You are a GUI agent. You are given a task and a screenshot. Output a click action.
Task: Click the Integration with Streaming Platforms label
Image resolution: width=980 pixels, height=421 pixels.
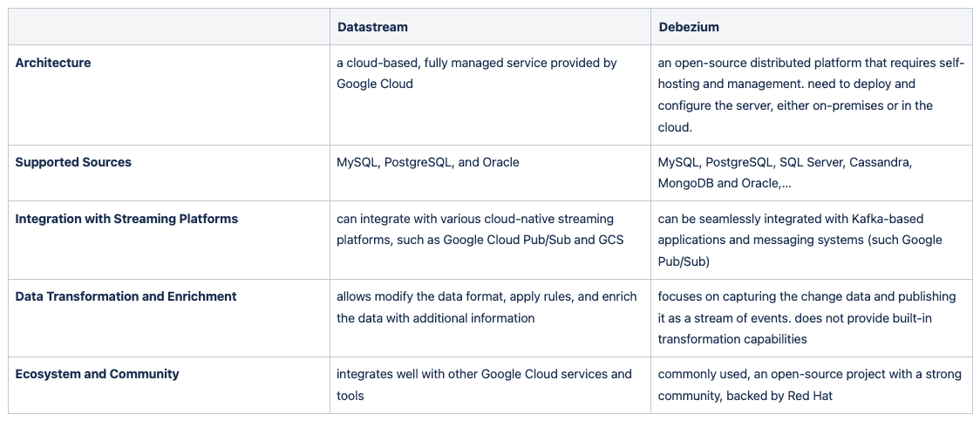tap(126, 219)
